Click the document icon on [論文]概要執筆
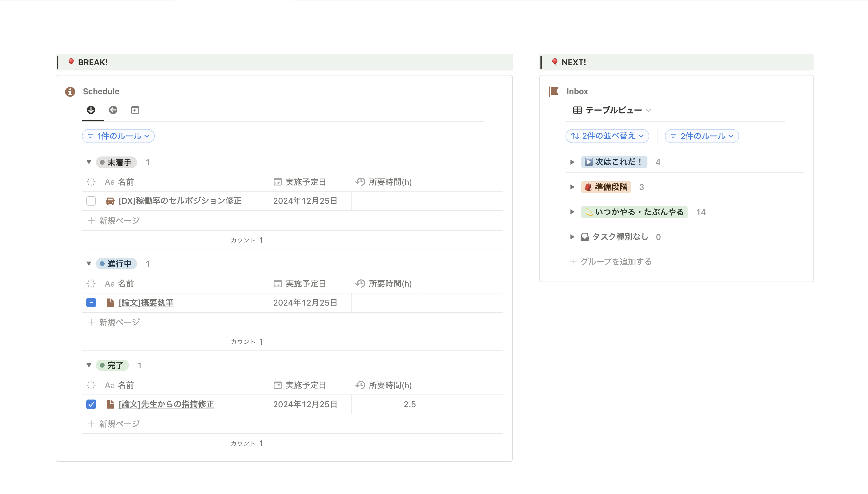868x494 pixels. pyautogui.click(x=110, y=303)
